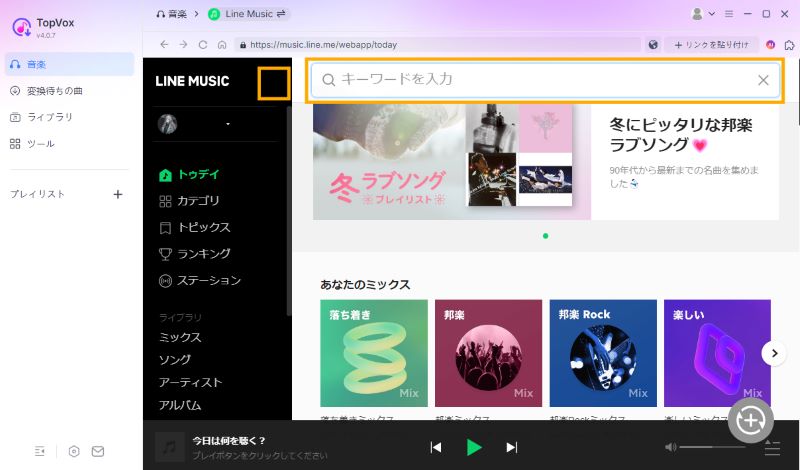Open ミックス under ライブラリ
Screen dimensions: 800x470
coord(180,337)
